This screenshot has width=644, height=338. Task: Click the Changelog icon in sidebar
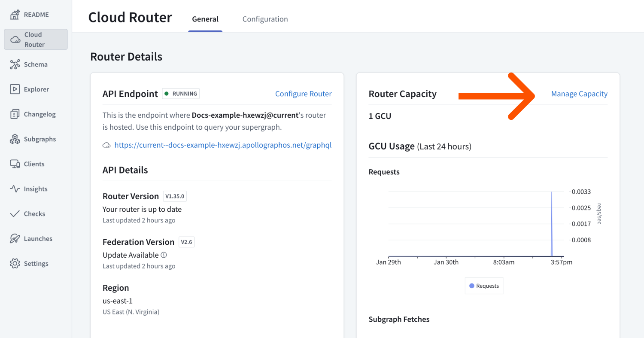pos(15,114)
